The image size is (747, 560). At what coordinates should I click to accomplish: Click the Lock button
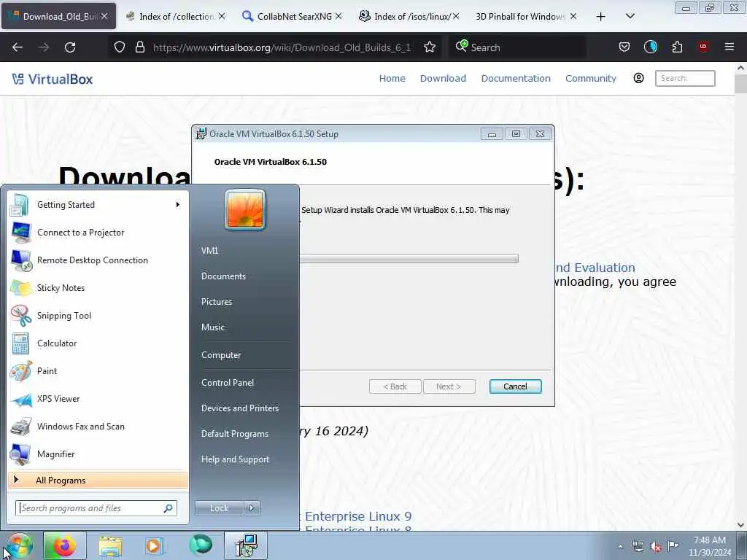(219, 508)
